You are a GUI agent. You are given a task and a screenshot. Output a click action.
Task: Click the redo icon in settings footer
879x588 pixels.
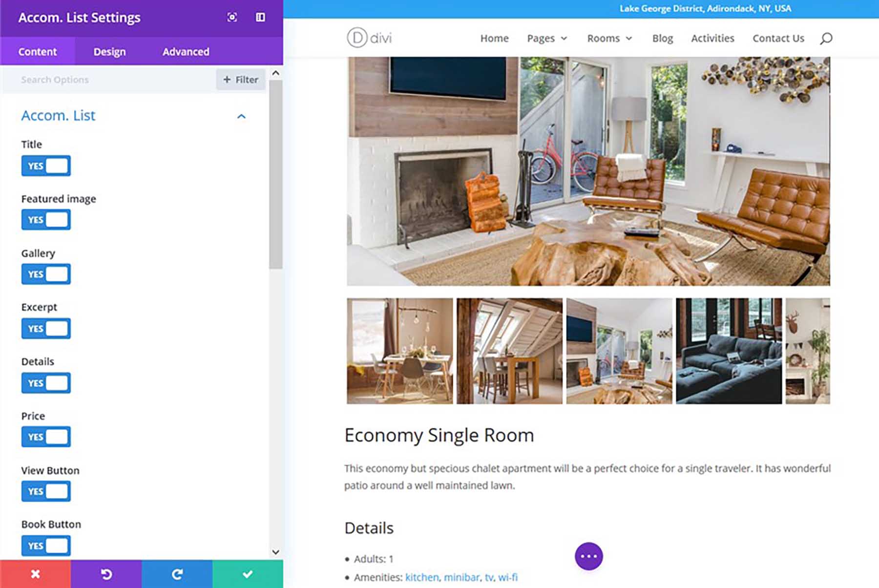pos(177,575)
